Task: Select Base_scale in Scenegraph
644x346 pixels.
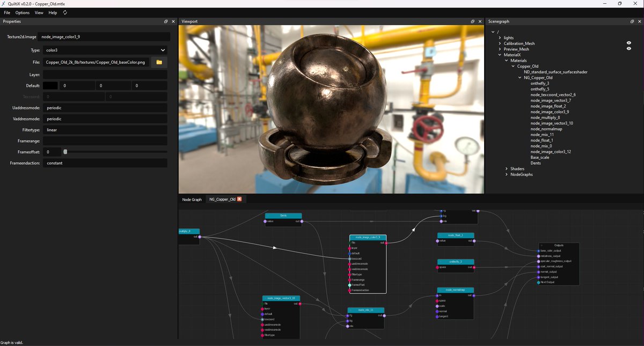Action: (540, 157)
